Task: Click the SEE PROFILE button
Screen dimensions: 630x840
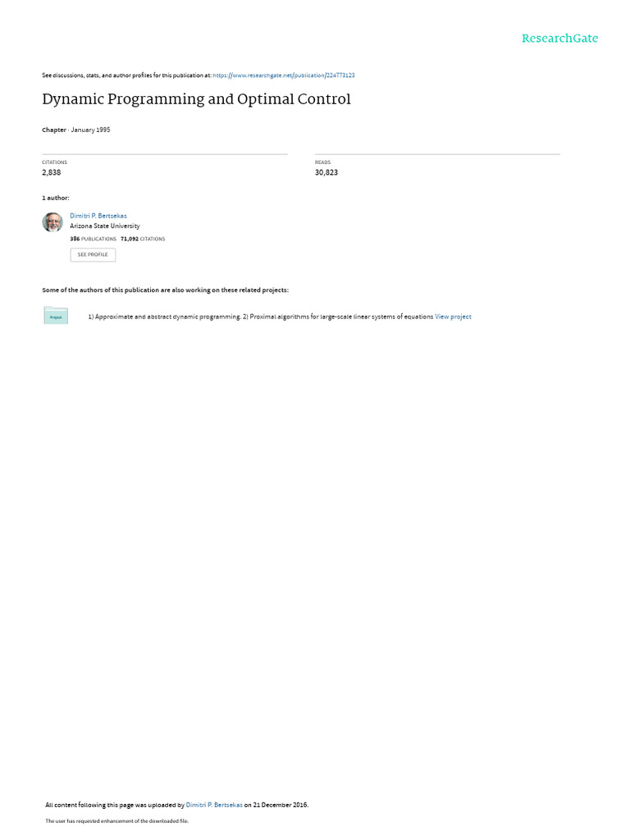Action: coord(93,254)
